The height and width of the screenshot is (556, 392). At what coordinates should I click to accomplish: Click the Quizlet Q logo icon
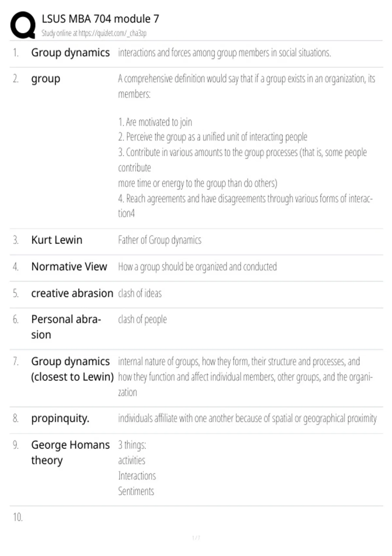click(x=23, y=25)
